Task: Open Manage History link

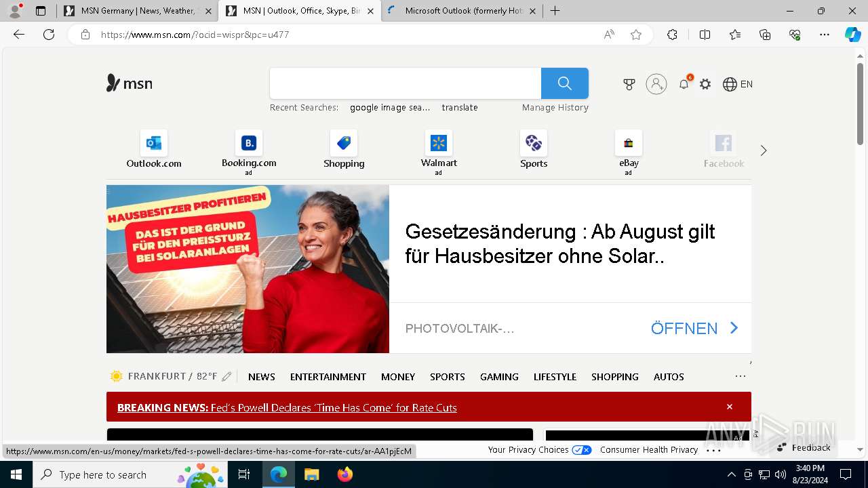Action: pyautogui.click(x=555, y=107)
